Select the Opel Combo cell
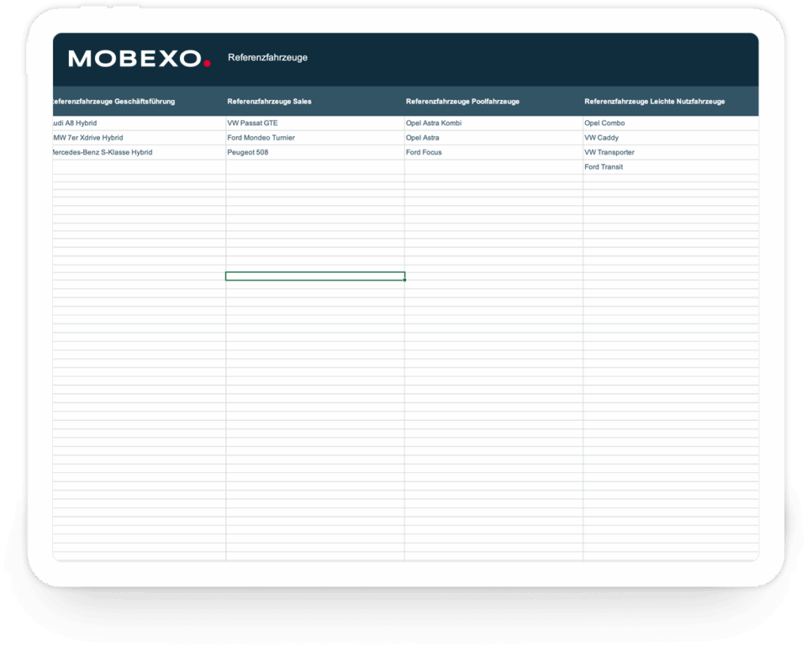Image resolution: width=812 pixels, height=657 pixels. pyautogui.click(x=604, y=124)
